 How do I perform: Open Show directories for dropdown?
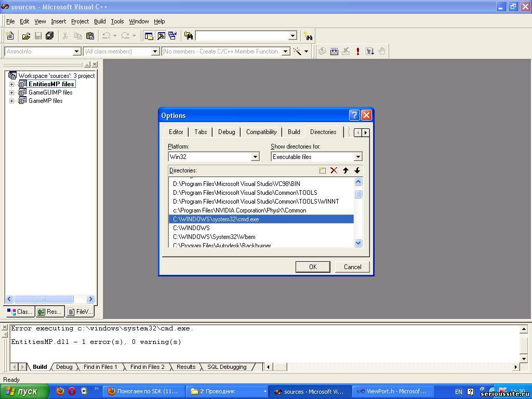[358, 157]
